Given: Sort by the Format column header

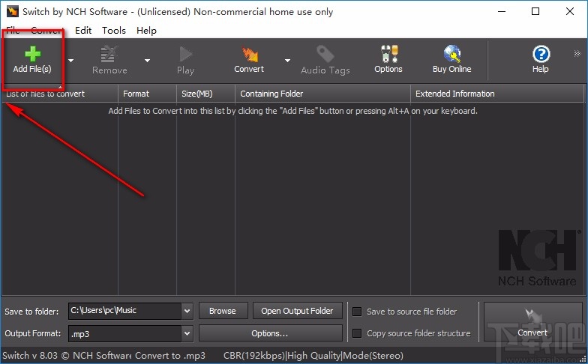Looking at the screenshot, I should [x=147, y=94].
